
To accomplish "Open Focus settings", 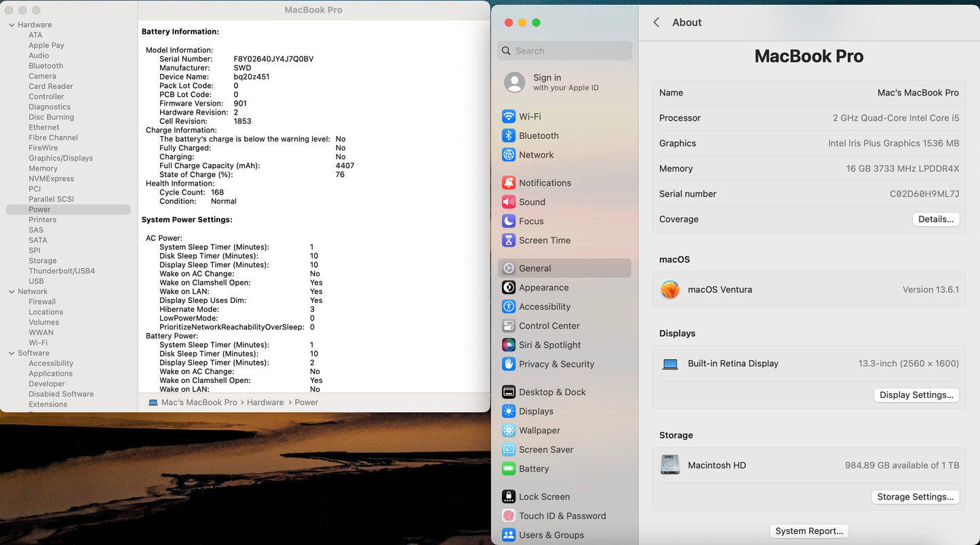I will pos(531,220).
